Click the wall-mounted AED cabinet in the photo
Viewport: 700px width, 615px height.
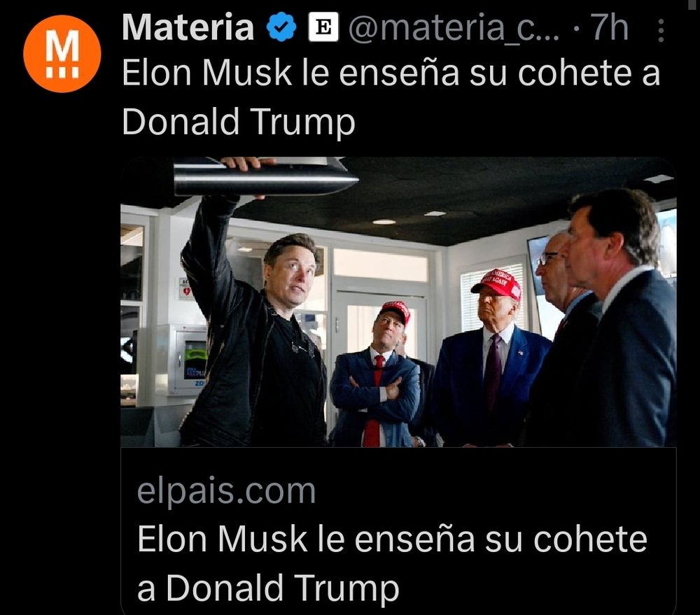(188, 360)
